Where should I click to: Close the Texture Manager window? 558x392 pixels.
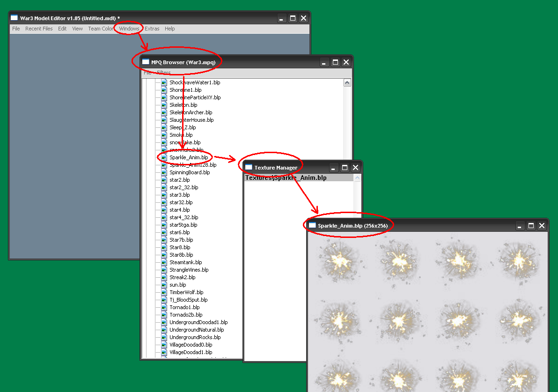tap(355, 168)
